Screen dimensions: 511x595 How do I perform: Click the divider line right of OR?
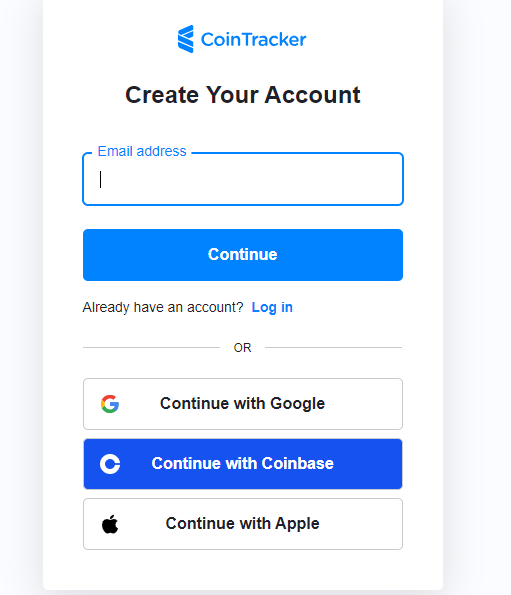coord(333,347)
